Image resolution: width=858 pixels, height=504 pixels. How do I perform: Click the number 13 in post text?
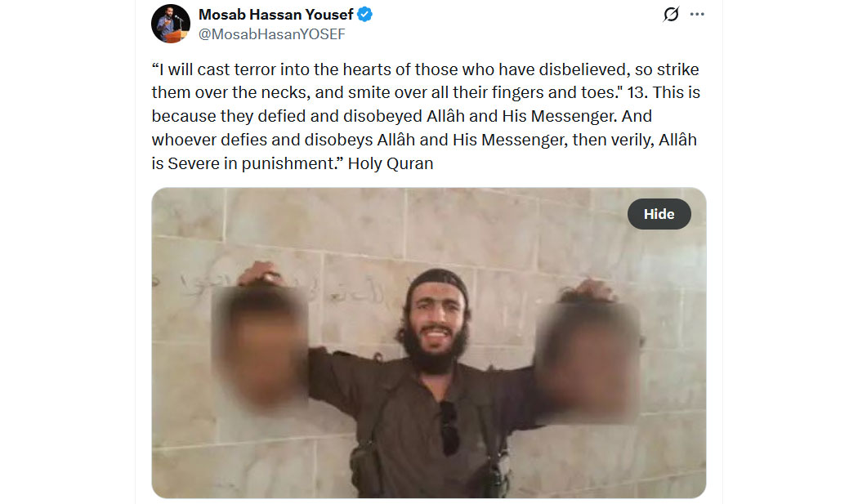pos(636,92)
